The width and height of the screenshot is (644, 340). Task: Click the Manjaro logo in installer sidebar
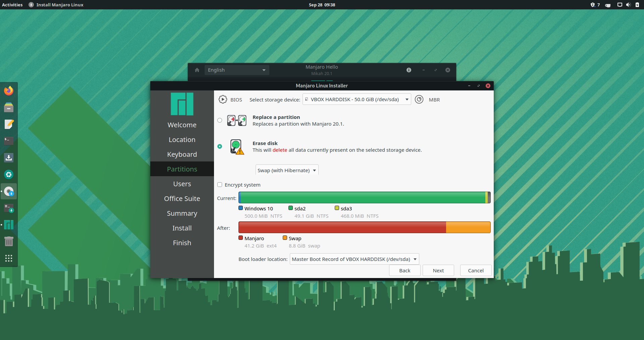[x=182, y=104]
